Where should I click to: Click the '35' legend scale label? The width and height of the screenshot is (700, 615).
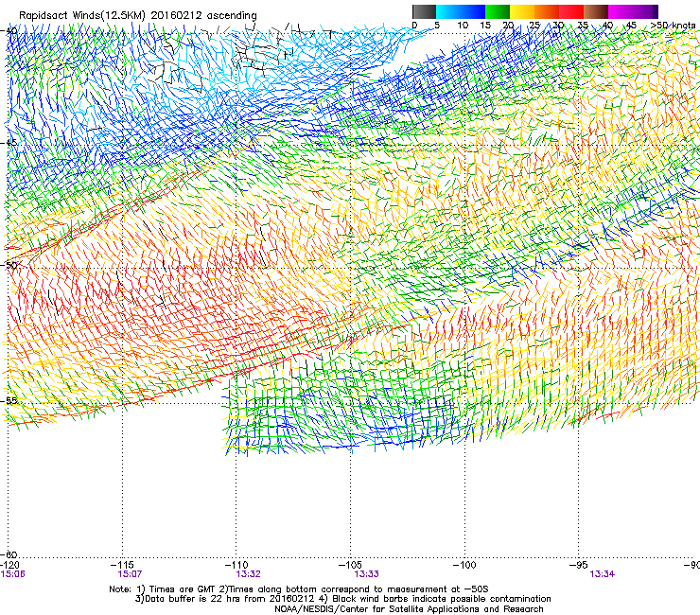point(583,26)
